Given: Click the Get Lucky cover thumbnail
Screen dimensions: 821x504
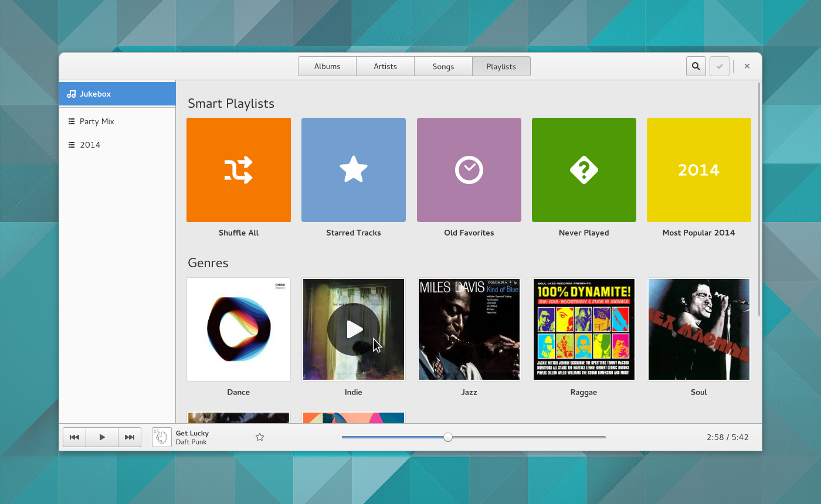Looking at the screenshot, I should pos(162,437).
